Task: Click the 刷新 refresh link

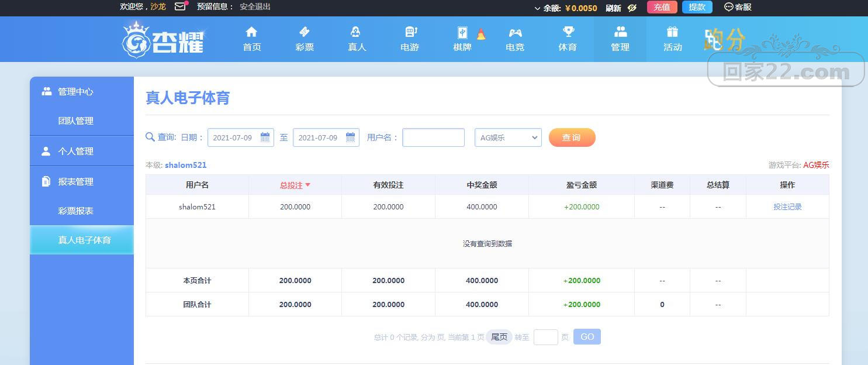Action: coord(613,8)
